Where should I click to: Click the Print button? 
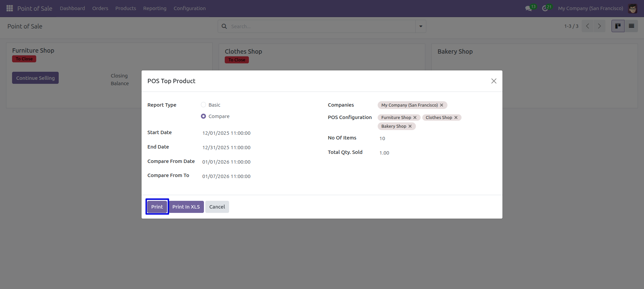157,207
